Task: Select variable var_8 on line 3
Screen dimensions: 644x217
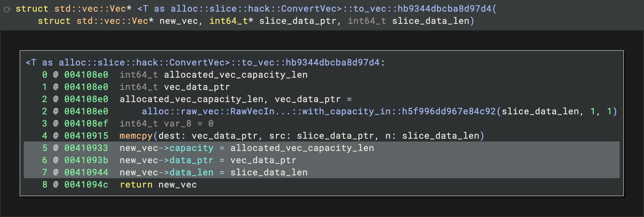Action: click(x=177, y=124)
